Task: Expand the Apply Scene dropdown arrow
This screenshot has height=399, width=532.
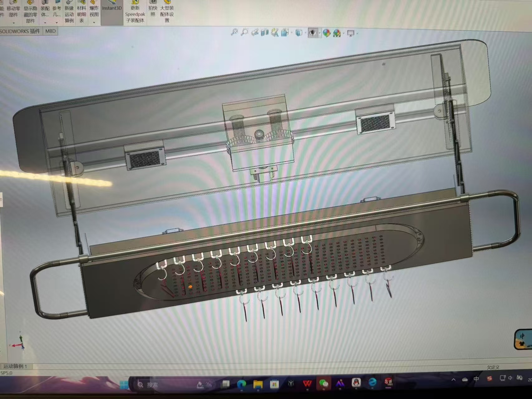Action: [x=343, y=33]
